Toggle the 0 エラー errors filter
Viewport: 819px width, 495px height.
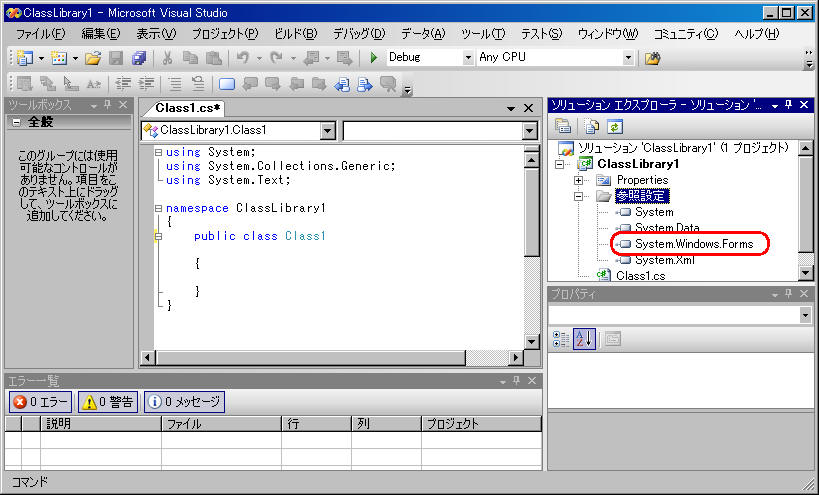tap(40, 402)
